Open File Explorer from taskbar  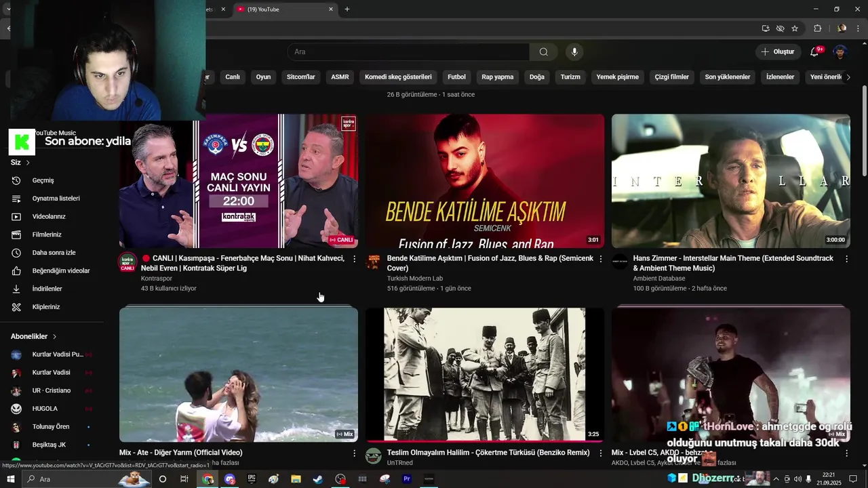(x=296, y=479)
